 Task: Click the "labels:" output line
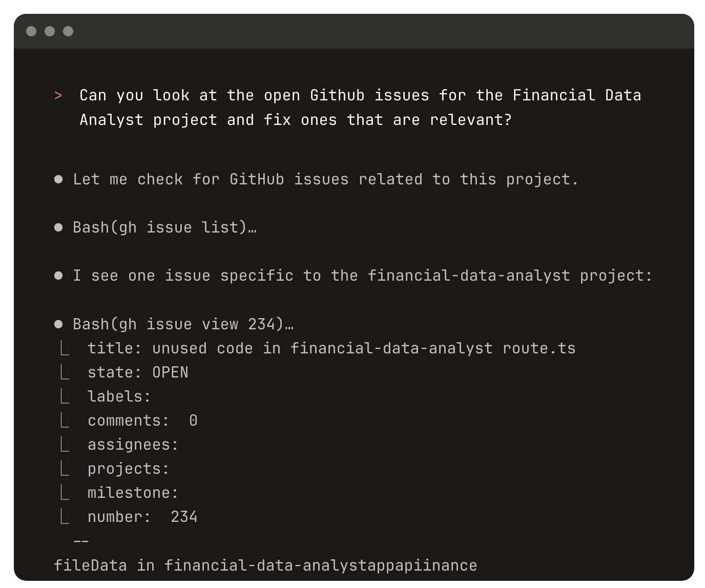tap(119, 396)
